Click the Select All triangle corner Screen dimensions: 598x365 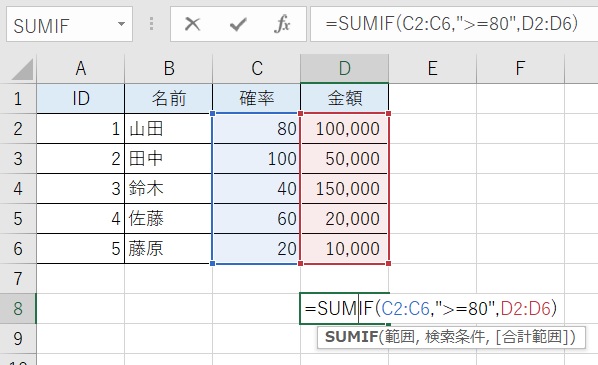[x=22, y=69]
